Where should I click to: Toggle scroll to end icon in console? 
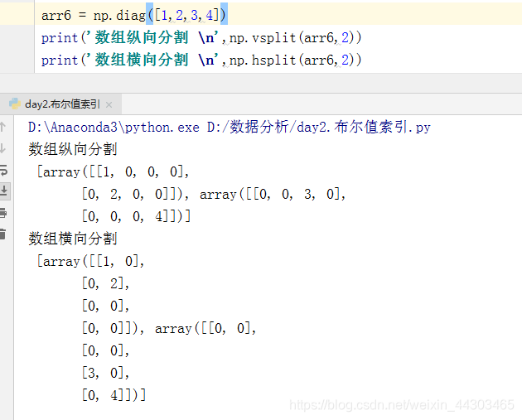click(4, 191)
